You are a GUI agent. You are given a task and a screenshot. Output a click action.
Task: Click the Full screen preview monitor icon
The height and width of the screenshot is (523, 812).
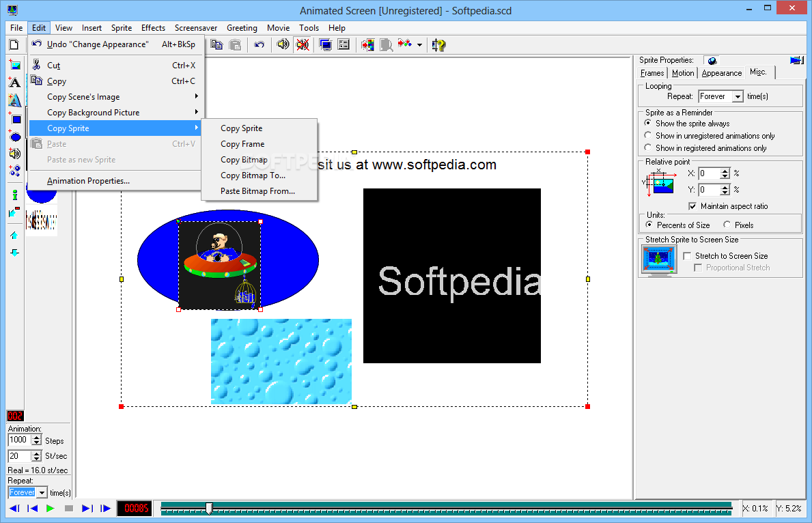click(326, 45)
